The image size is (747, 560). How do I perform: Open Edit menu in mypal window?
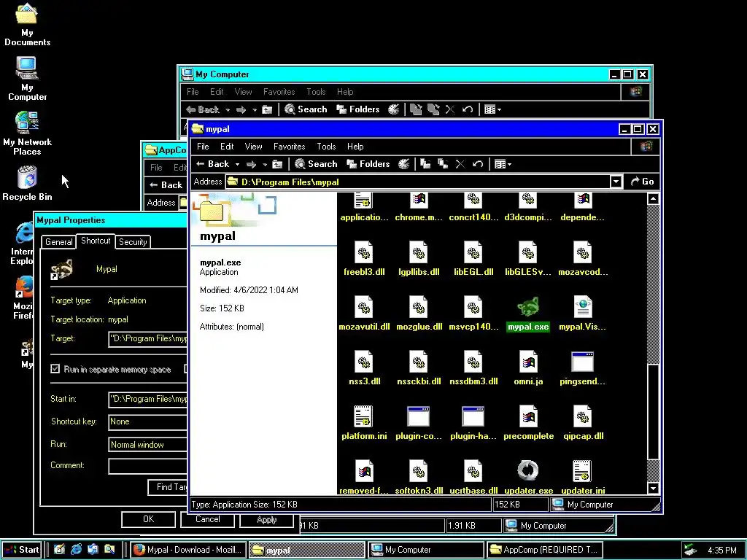tap(227, 147)
